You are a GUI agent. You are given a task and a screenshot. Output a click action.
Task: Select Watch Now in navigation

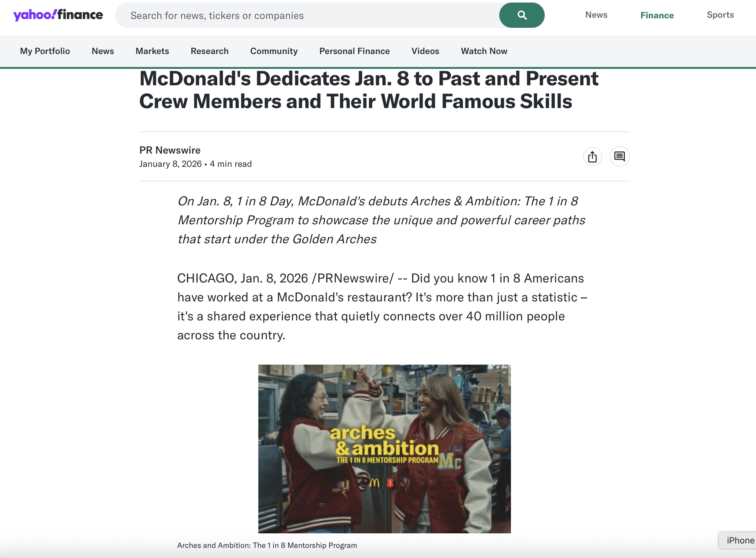pos(484,51)
